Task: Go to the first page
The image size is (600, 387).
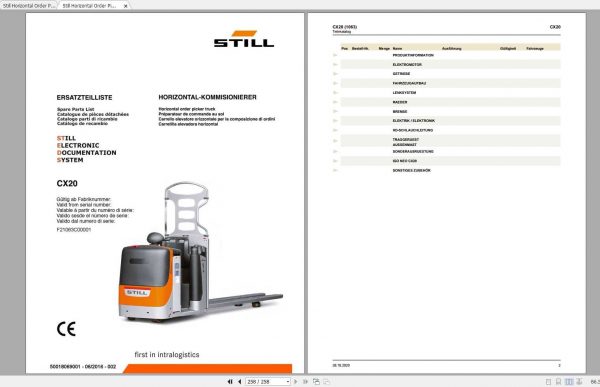Action: (230, 382)
